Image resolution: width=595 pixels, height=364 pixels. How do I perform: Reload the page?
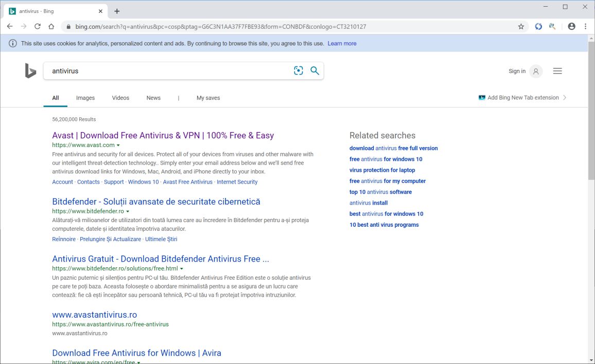38,26
